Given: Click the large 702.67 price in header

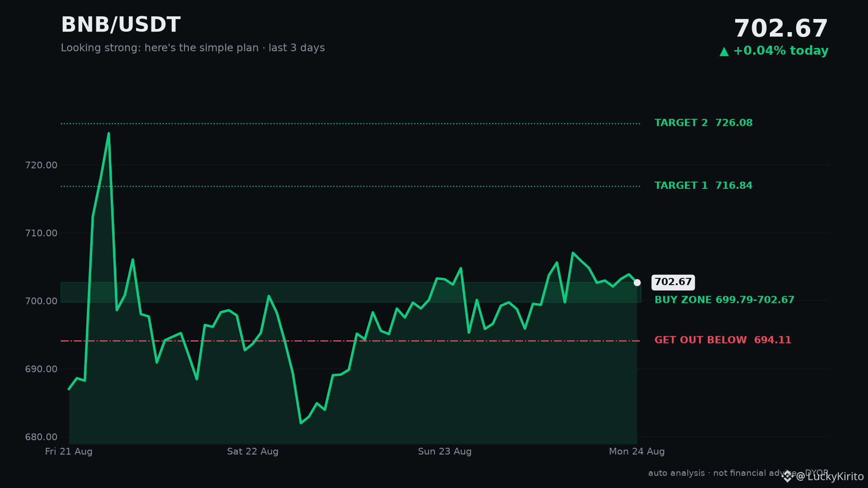Looking at the screenshot, I should [781, 29].
